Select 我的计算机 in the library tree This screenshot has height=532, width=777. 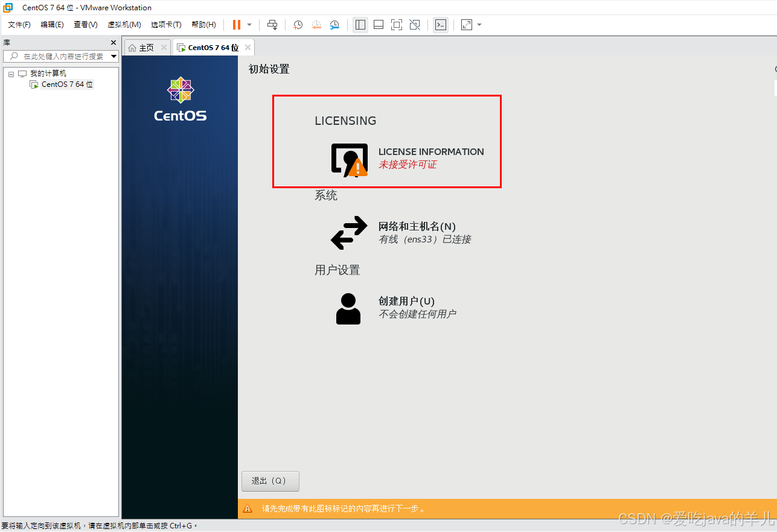pos(48,74)
